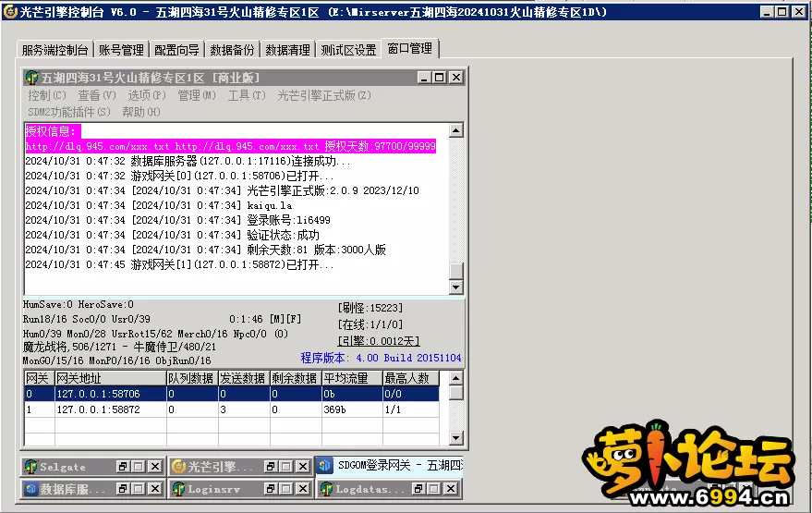Screen dimensions: 812x513
Task: Click the 剩余天数:81 版本:3000人版 log line
Action: tap(206, 250)
